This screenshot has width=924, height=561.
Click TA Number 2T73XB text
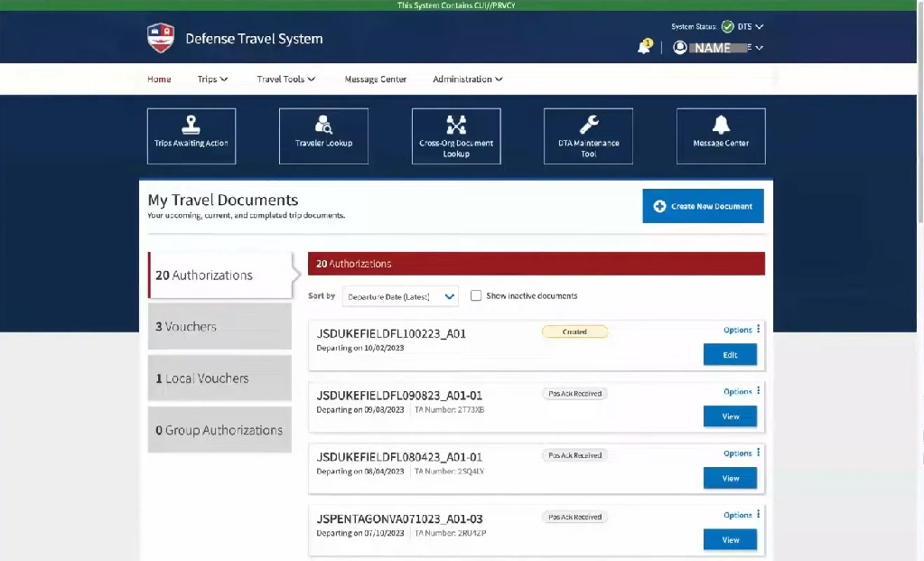click(x=449, y=409)
